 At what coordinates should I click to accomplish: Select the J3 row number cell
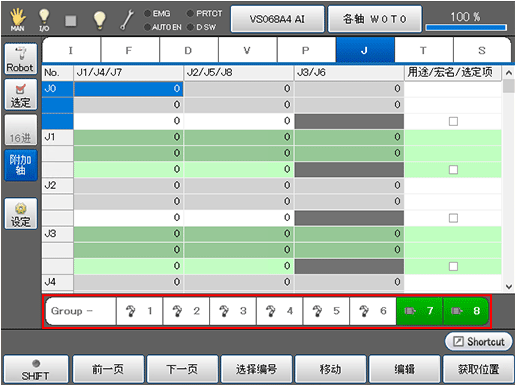(57, 234)
